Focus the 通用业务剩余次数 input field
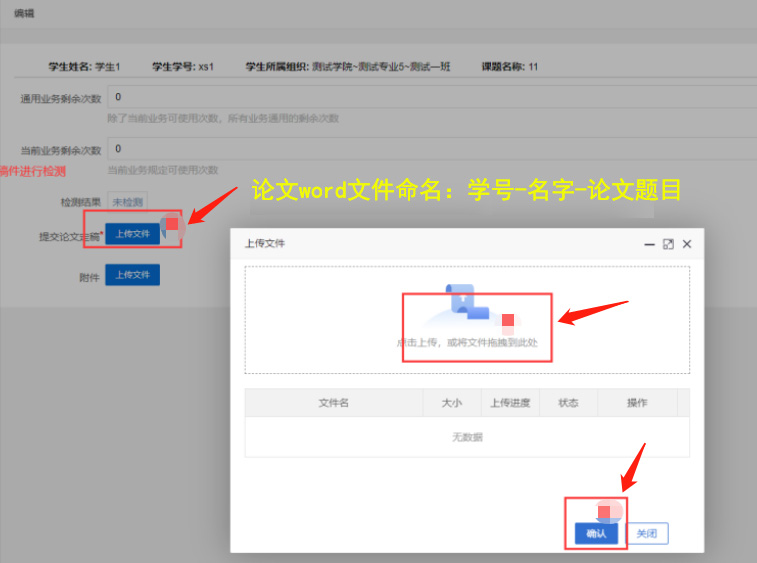This screenshot has height=563, width=757. pyautogui.click(x=430, y=97)
